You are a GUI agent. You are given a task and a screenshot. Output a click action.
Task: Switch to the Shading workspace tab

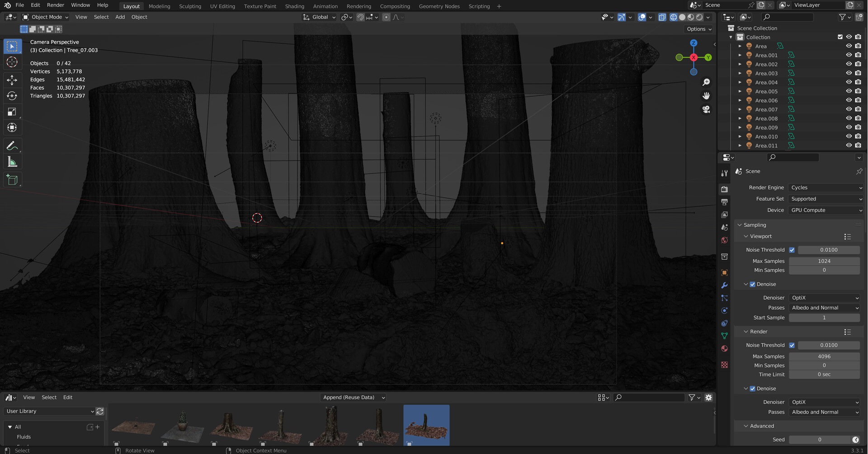pyautogui.click(x=294, y=6)
